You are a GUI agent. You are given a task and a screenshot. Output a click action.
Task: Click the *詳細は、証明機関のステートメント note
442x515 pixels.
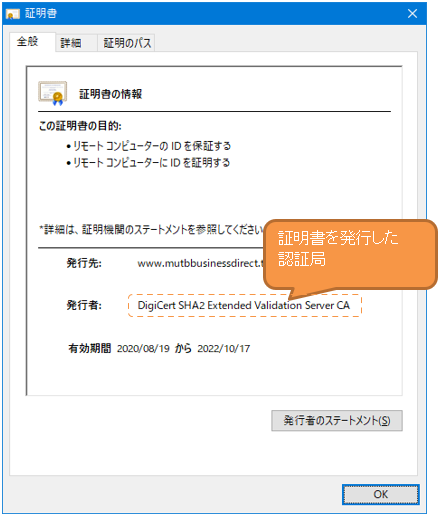point(152,229)
